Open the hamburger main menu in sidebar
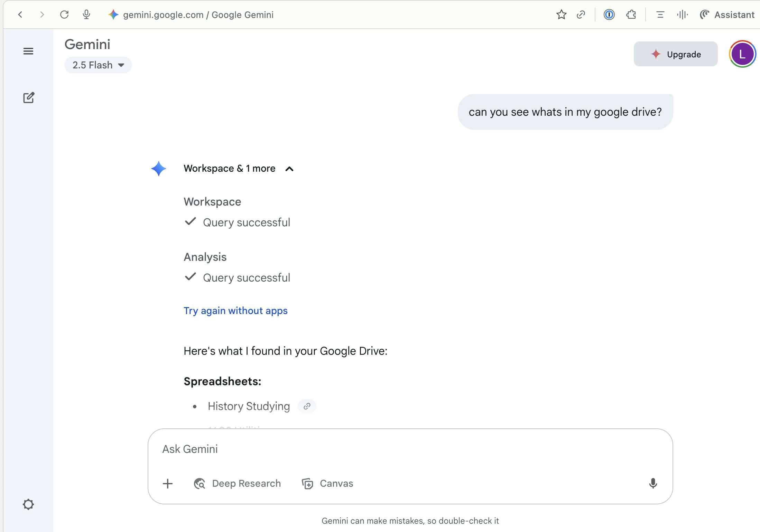760x532 pixels. click(x=28, y=51)
